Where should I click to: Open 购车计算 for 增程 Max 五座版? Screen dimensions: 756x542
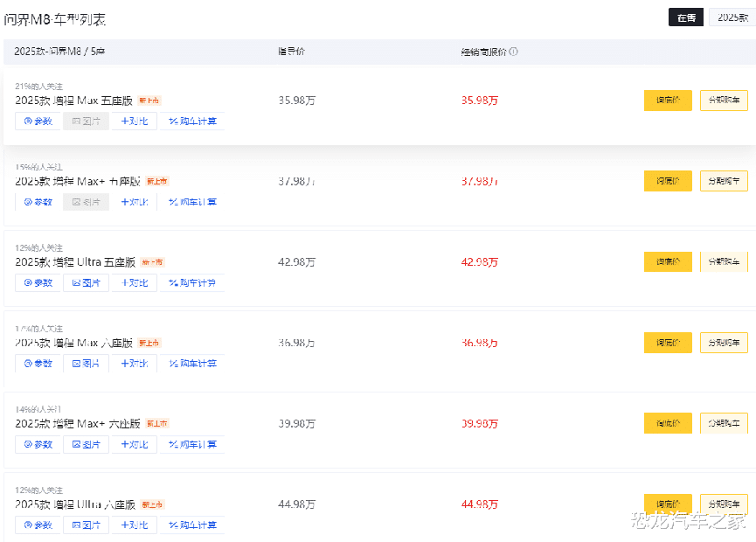[192, 122]
